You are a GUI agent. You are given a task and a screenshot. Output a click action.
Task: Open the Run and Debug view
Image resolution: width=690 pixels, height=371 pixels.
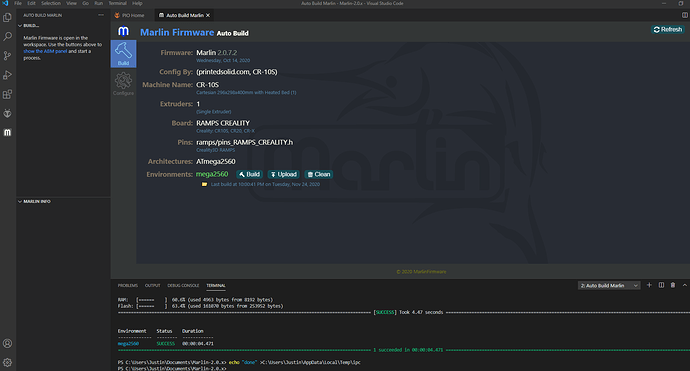7,75
